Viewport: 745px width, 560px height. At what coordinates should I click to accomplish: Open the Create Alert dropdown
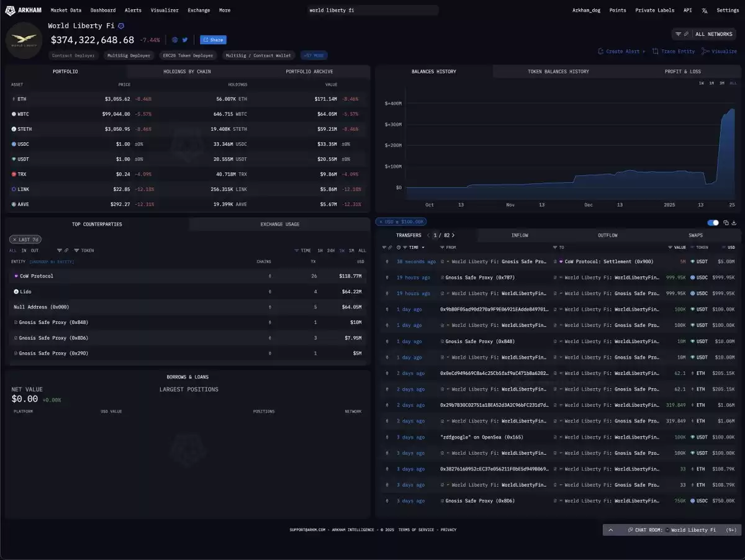(x=621, y=52)
